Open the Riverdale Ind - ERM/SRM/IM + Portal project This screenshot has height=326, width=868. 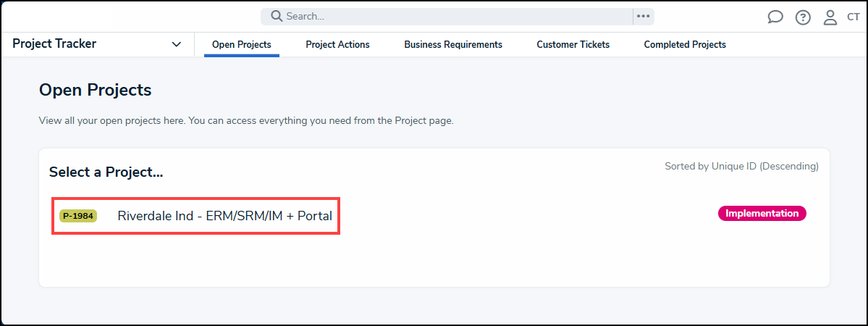point(224,216)
